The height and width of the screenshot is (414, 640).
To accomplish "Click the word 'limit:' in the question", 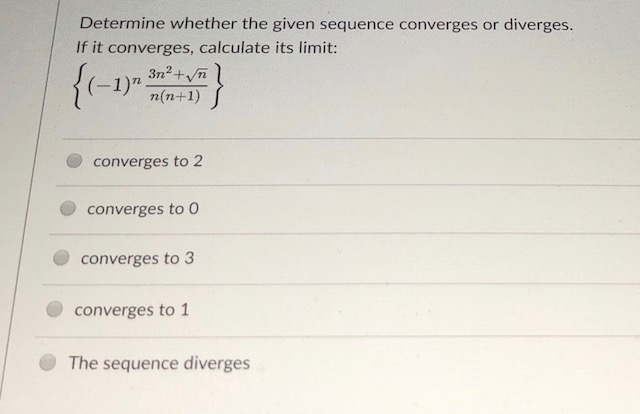I will tap(318, 48).
